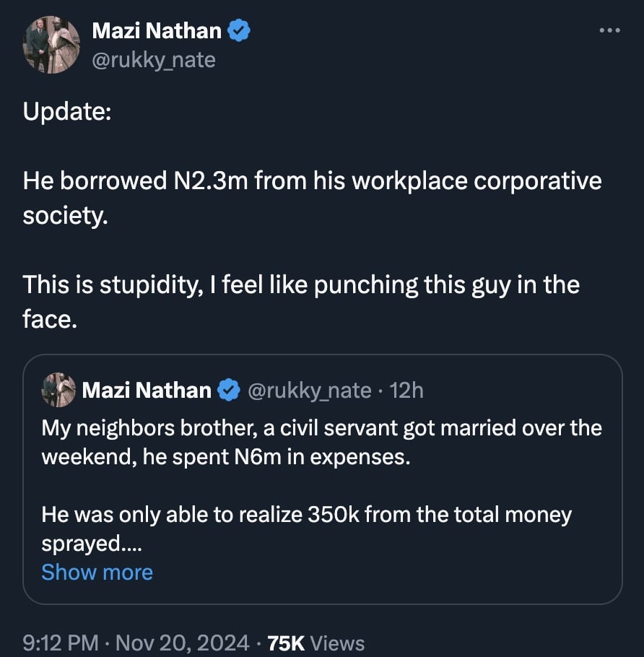Viewport: 644px width, 657px height.
Task: Open the Mazi Nathan name in the quoted tweet
Action: click(147, 391)
